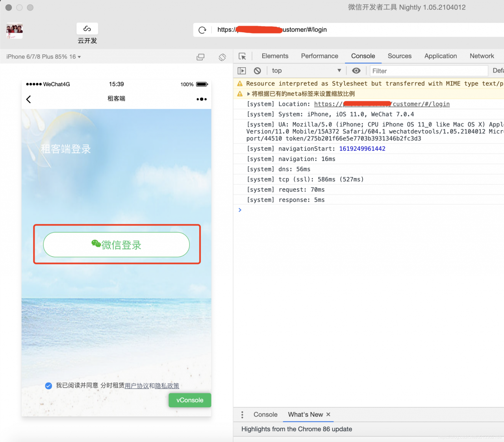Viewport: 504px width, 442px height.
Task: Open the 用户协议 link
Action: (x=137, y=386)
